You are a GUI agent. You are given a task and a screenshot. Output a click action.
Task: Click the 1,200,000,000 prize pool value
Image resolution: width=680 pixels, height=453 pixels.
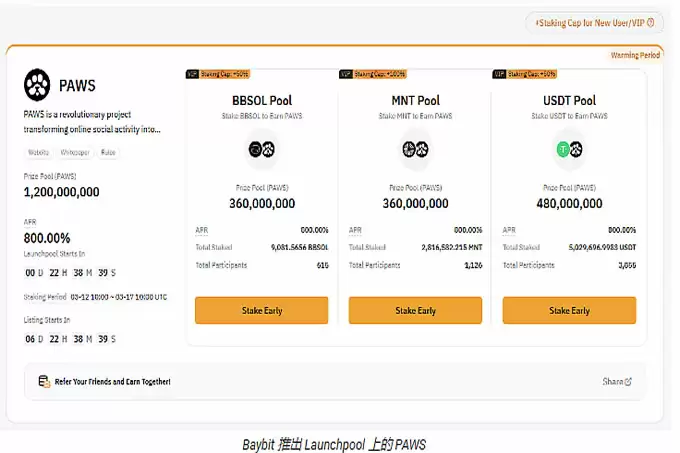click(x=62, y=192)
